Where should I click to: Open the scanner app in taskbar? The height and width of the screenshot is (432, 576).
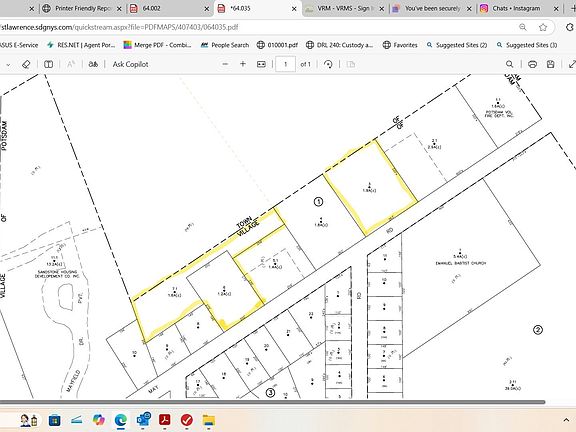click(76, 420)
